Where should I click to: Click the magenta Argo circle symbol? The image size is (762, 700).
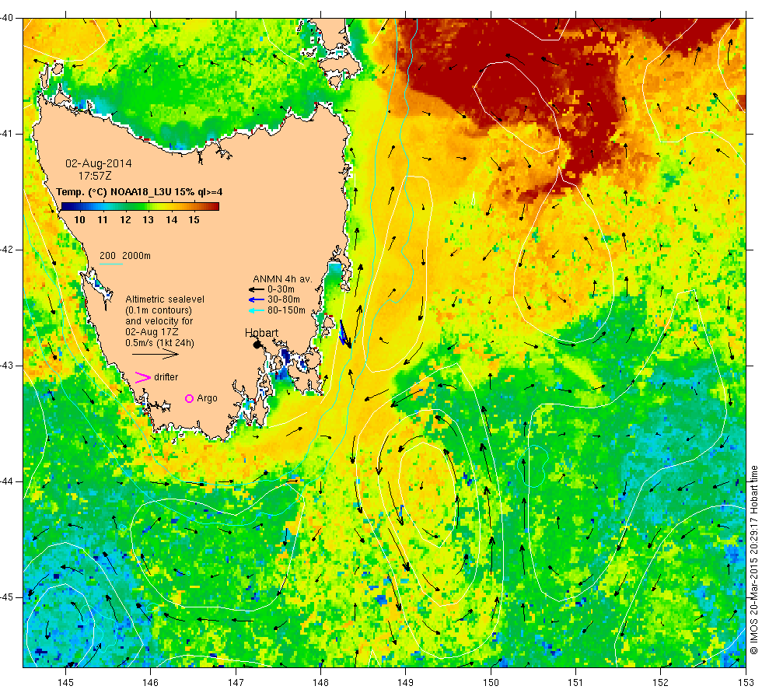(x=190, y=398)
